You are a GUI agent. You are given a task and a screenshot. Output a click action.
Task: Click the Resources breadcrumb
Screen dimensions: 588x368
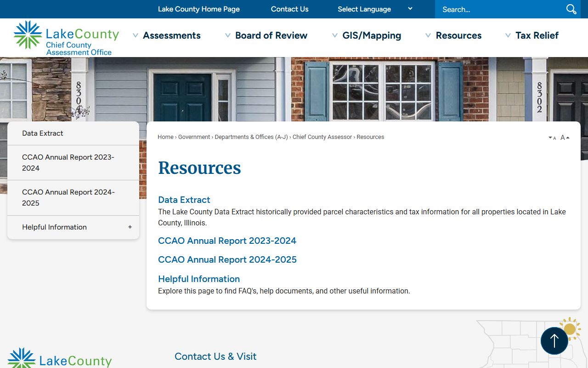pos(370,137)
